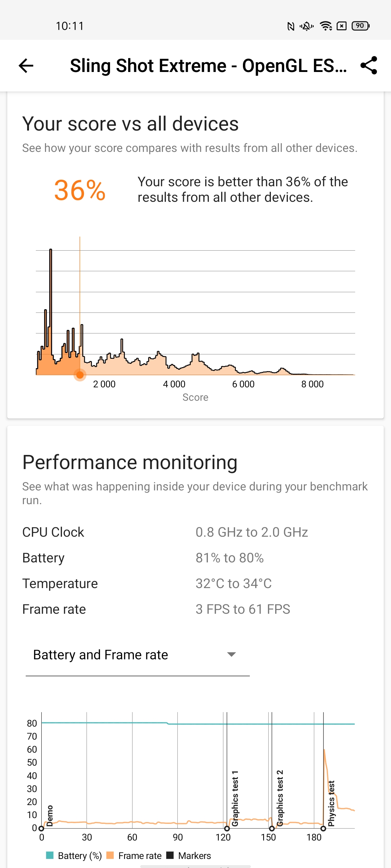Tap the Sling Shot Extreme title
Viewport: 391px width, 868px height.
point(208,65)
